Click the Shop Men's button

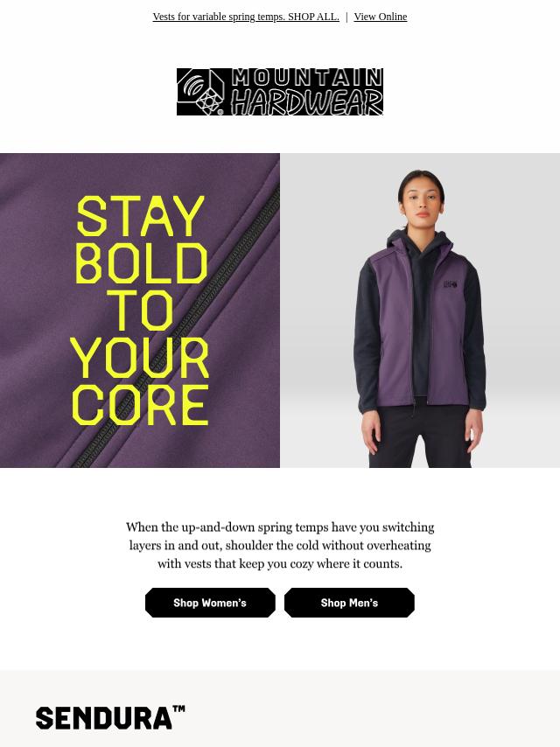(x=349, y=603)
